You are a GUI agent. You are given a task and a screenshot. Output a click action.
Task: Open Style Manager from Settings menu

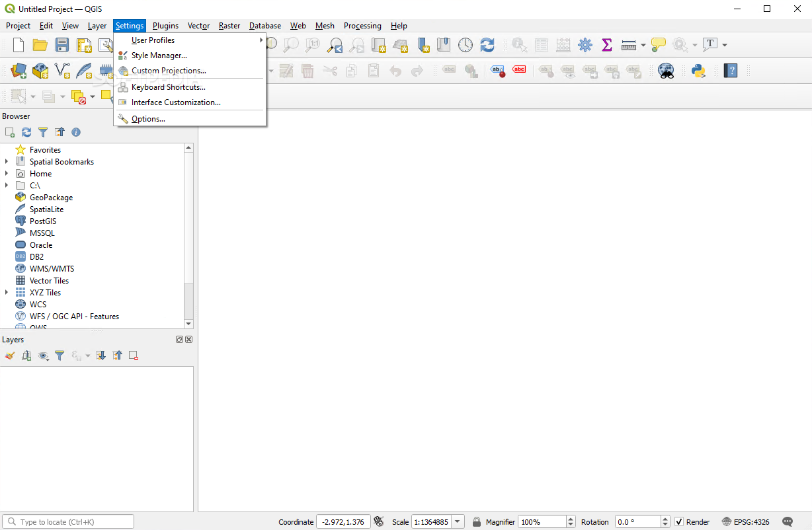tap(190, 56)
